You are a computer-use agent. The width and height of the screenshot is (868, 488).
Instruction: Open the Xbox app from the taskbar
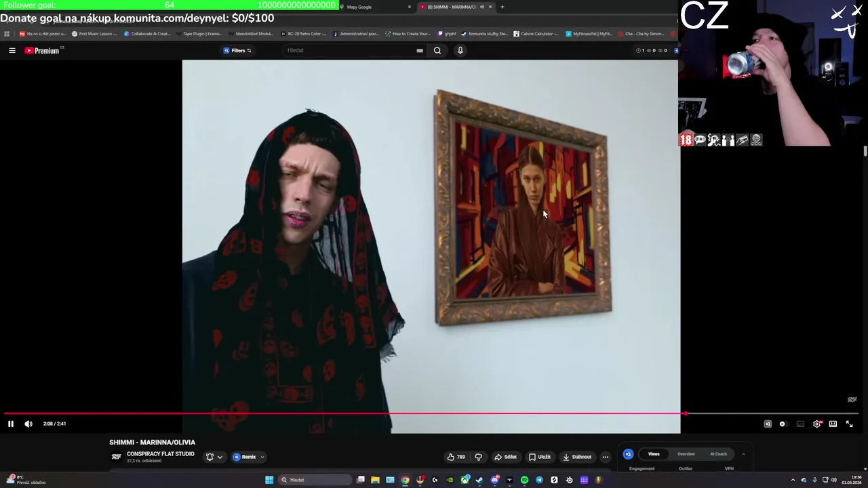(x=465, y=480)
